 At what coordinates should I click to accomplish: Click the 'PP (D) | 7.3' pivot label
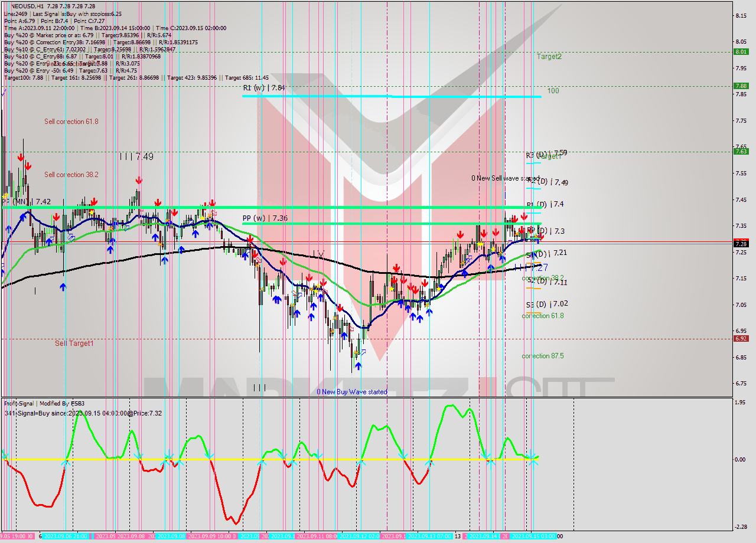click(546, 231)
